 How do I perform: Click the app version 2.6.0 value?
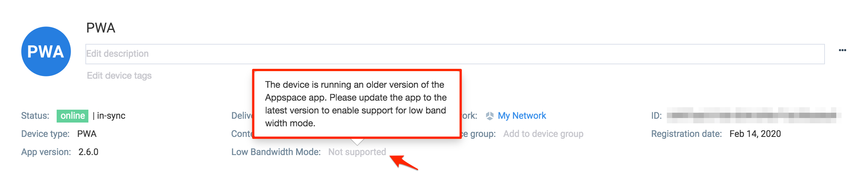88,152
